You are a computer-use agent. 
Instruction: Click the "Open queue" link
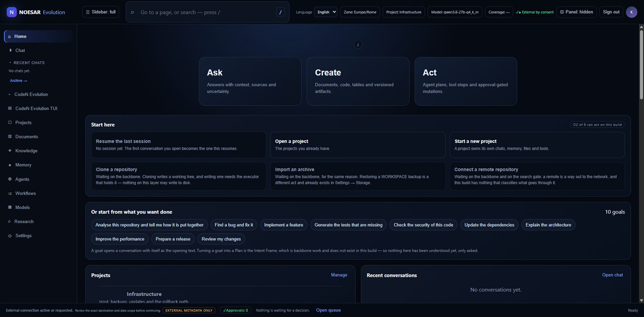coord(328,310)
